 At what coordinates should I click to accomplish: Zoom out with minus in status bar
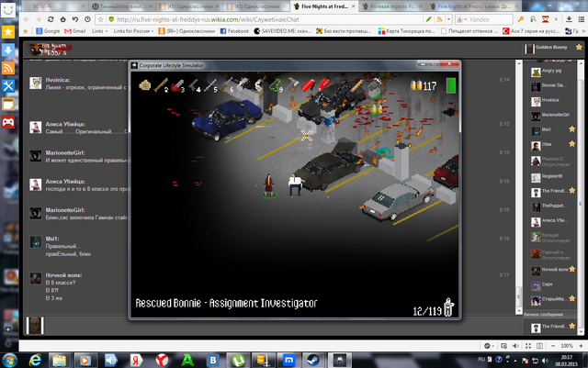pyautogui.click(x=553, y=346)
